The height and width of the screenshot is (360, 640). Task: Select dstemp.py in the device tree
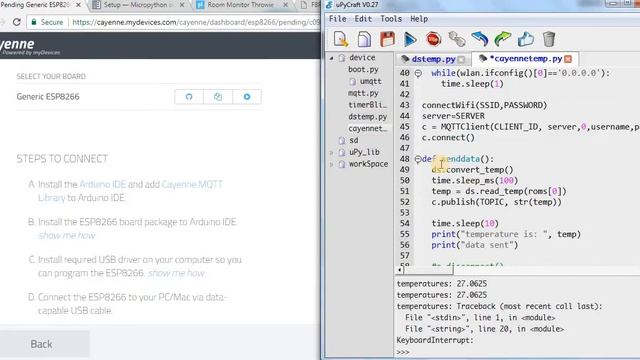tap(367, 117)
